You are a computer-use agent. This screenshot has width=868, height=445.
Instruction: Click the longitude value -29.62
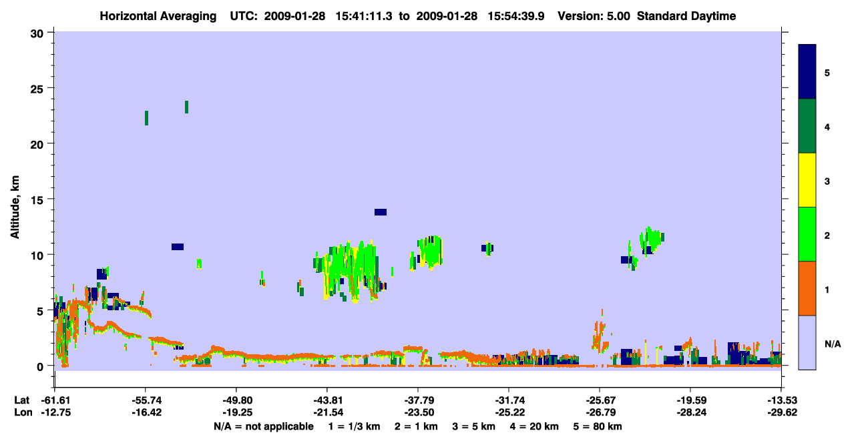[x=781, y=412]
